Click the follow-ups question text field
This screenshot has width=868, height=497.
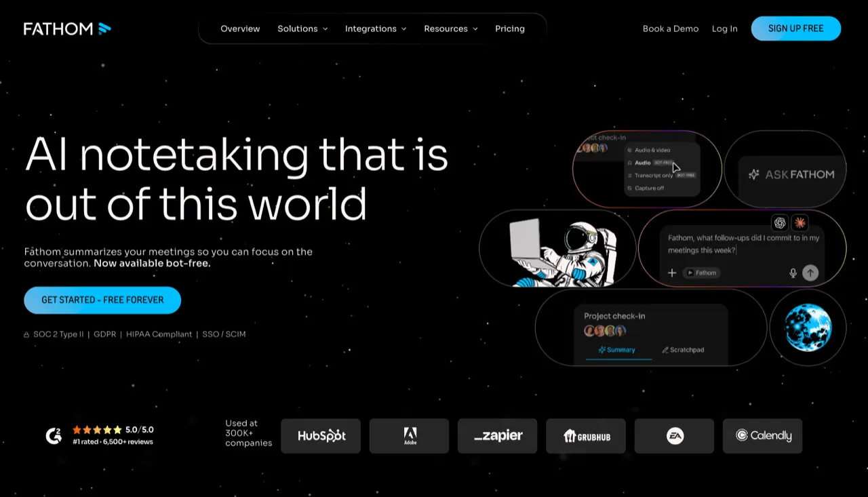tap(744, 244)
